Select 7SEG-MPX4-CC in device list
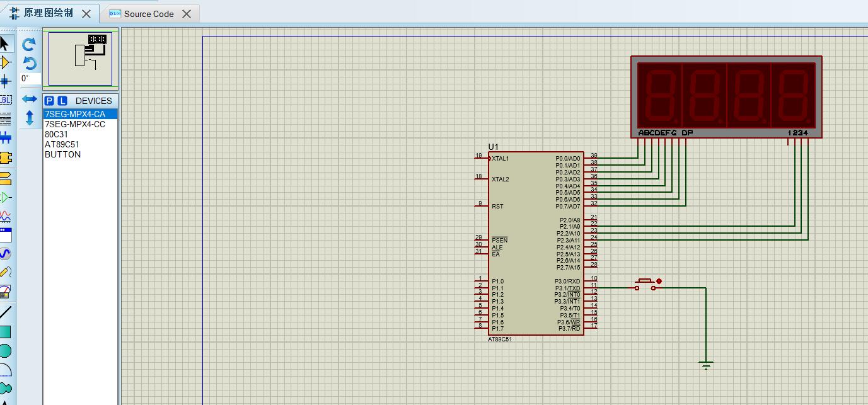Screen dimensions: 868x405 (80, 124)
